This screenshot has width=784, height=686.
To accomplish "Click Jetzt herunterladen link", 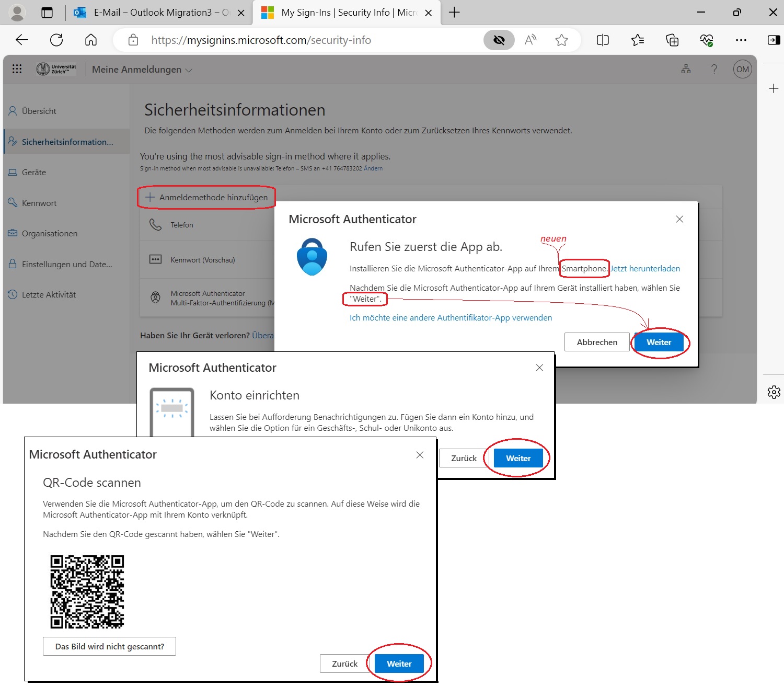I will 645,268.
